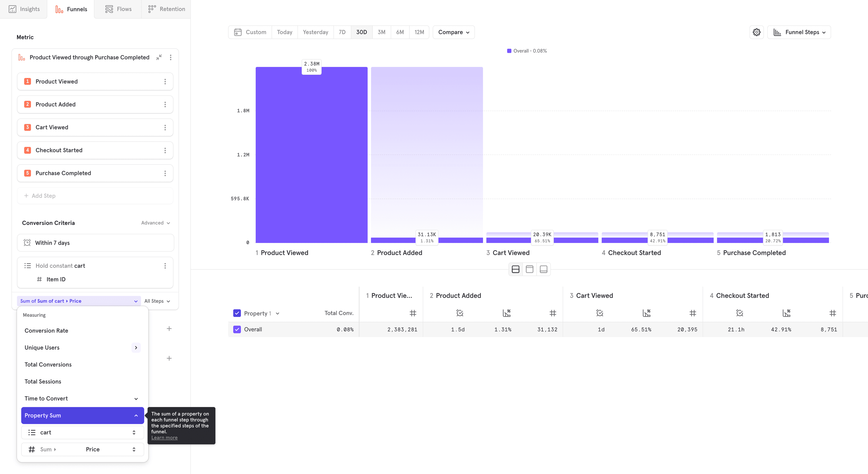Open the funnel chart settings gear
Image resolution: width=868 pixels, height=474 pixels.
pos(757,32)
